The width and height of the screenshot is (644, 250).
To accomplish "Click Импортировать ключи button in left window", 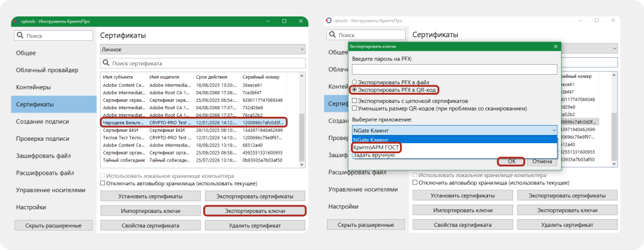I will tap(150, 211).
